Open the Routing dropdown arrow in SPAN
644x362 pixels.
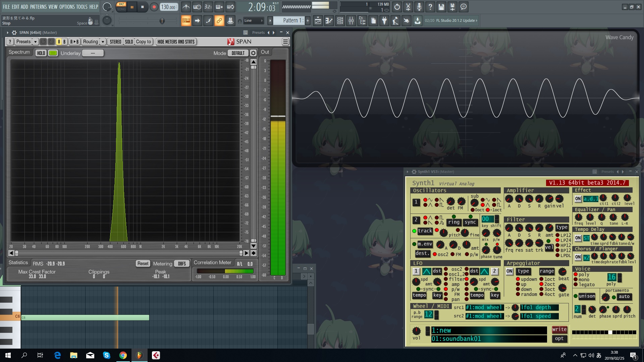pos(103,42)
